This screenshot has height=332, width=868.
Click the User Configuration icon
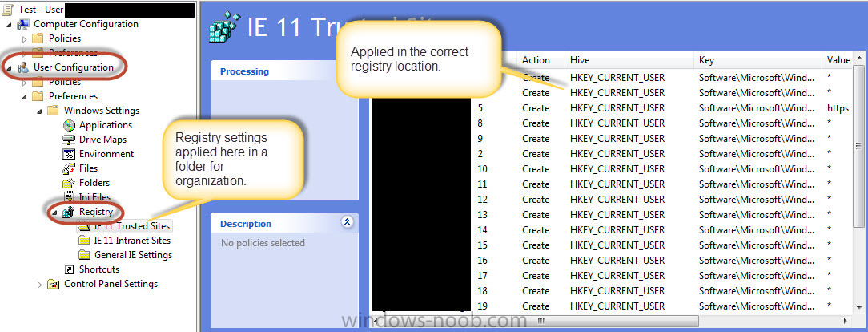23,67
